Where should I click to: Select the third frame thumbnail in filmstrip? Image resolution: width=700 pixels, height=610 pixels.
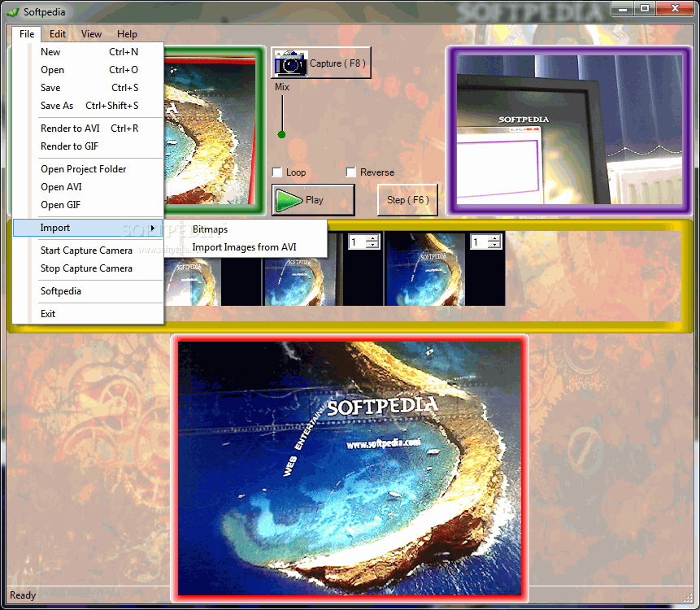425,269
